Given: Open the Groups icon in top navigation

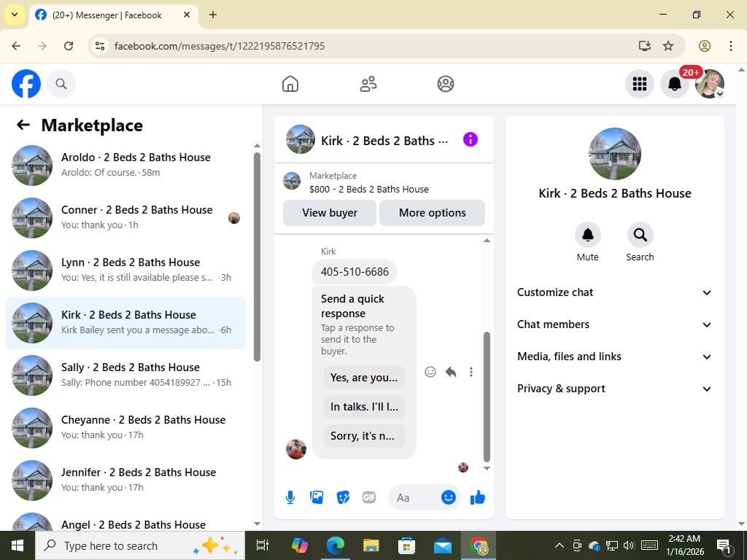Looking at the screenshot, I should (x=446, y=84).
